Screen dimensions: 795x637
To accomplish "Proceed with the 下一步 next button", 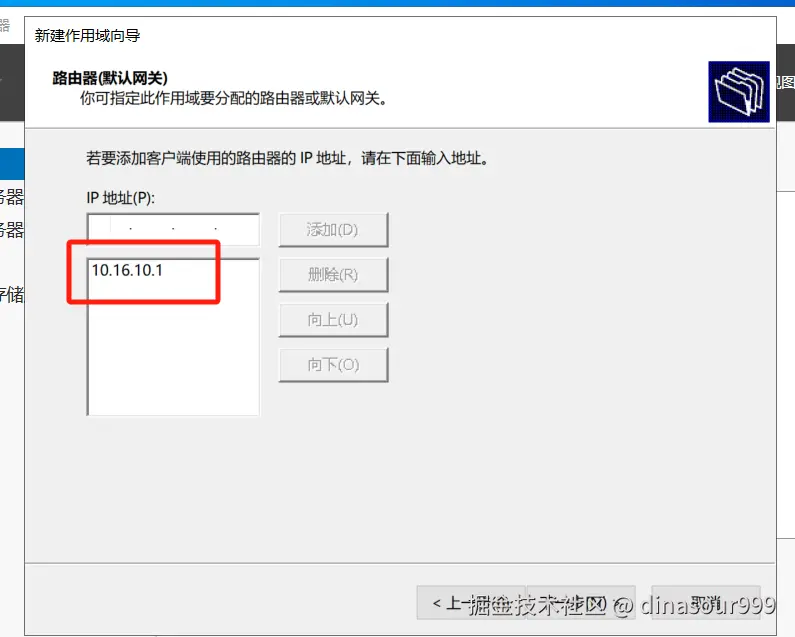I will pyautogui.click(x=581, y=603).
